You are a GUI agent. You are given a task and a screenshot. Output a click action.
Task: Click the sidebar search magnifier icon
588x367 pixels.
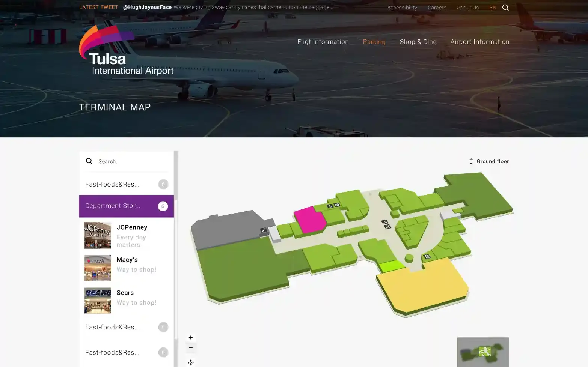[89, 161]
